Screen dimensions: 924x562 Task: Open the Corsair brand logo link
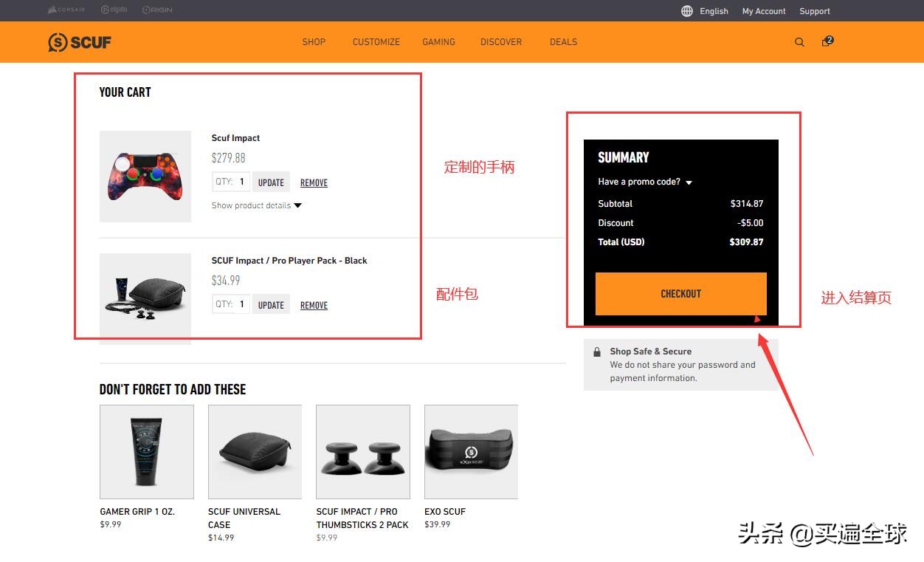(66, 10)
